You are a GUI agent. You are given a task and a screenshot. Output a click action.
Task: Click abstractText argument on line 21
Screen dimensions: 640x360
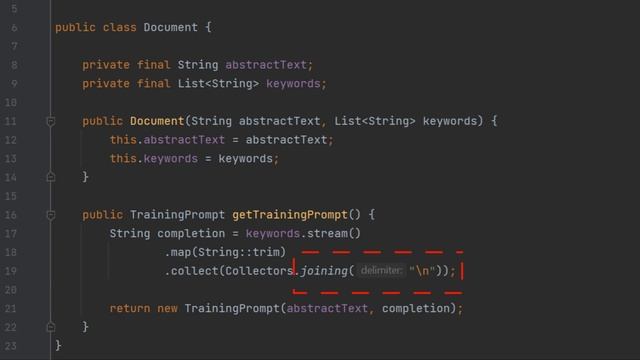coord(327,308)
